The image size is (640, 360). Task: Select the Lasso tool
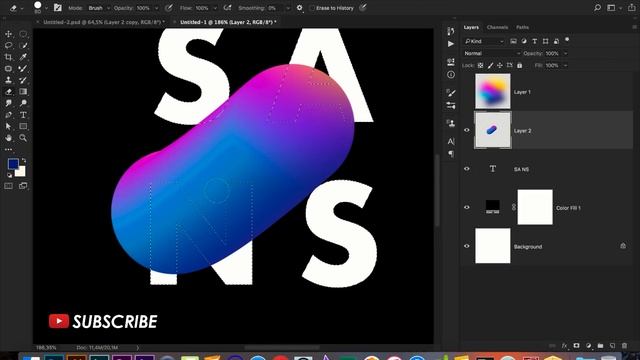click(8, 46)
